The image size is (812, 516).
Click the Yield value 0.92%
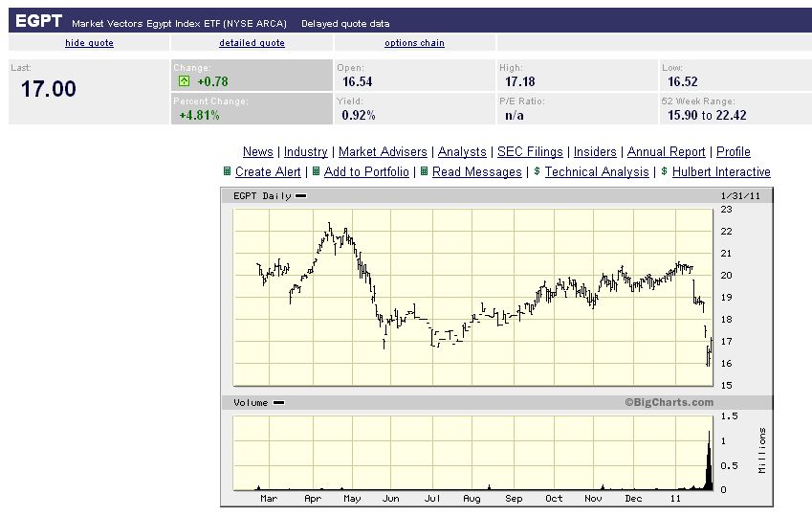(x=359, y=115)
